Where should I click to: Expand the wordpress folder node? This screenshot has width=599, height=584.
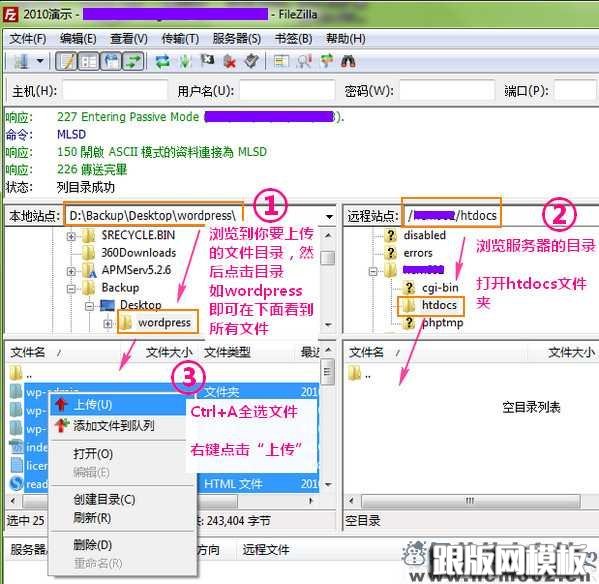tap(108, 323)
